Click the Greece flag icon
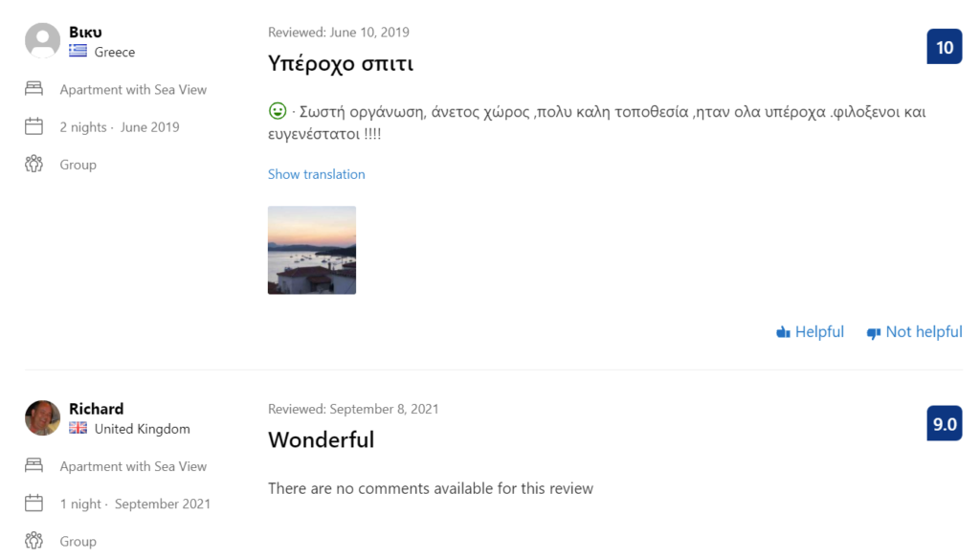 [x=78, y=52]
